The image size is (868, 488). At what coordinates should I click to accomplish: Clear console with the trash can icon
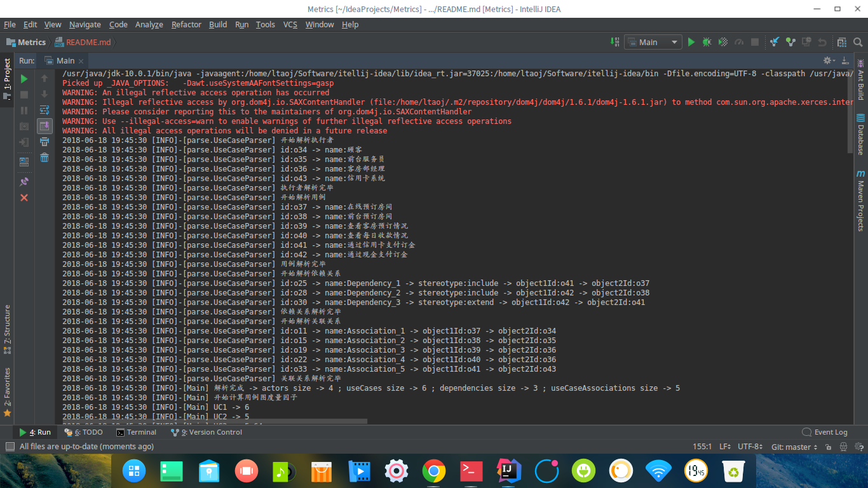click(x=44, y=158)
